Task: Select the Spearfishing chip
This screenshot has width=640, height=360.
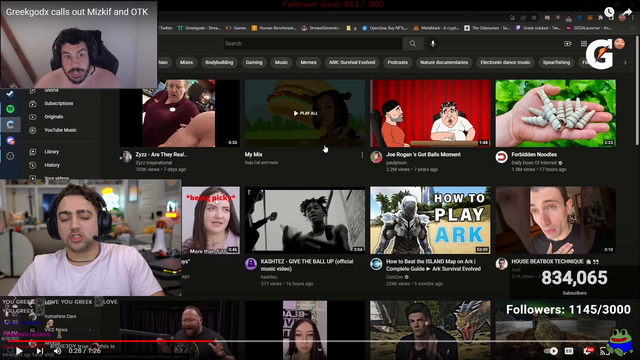Action: [x=556, y=62]
